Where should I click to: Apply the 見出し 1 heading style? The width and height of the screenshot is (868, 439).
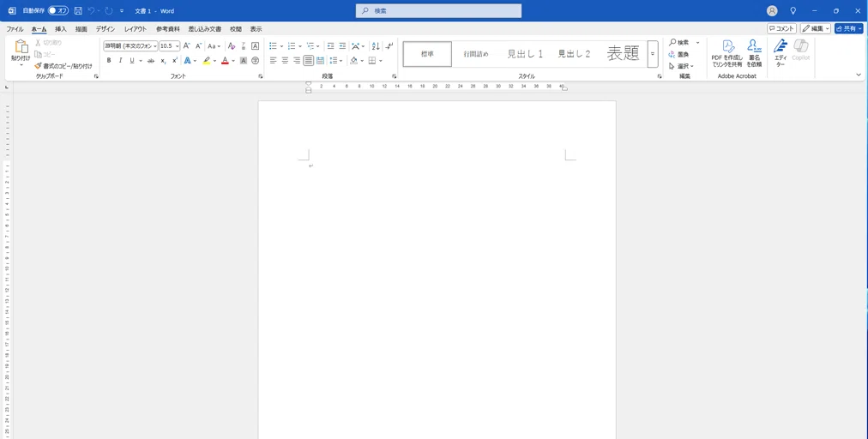click(x=525, y=54)
